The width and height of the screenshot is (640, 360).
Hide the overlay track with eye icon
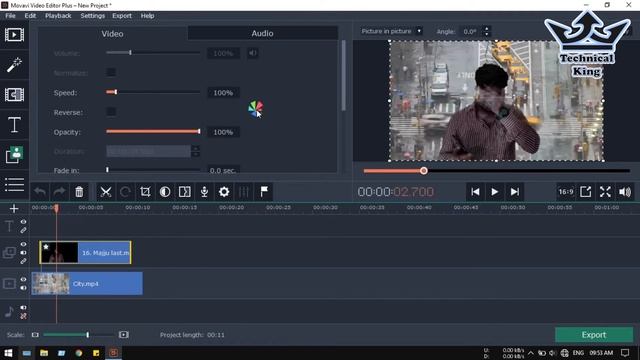point(23,244)
